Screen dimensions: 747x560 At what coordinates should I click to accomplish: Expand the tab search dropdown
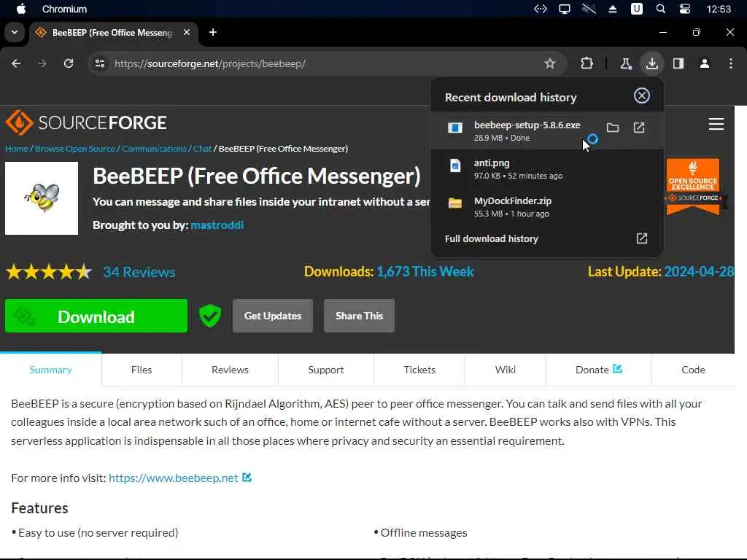coord(15,32)
